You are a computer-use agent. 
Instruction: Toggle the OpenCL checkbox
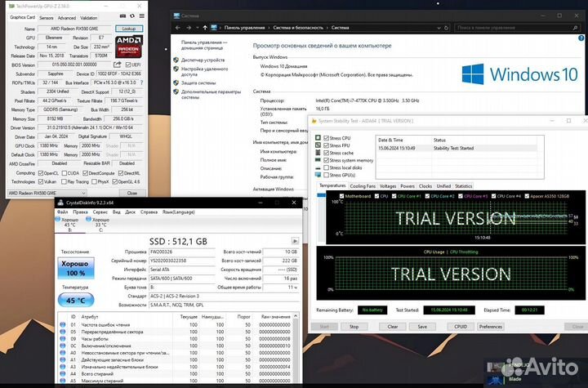41,173
